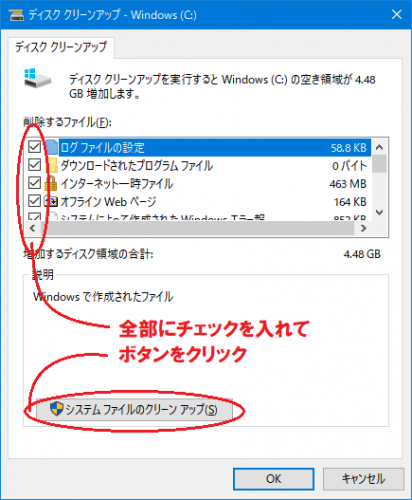Click the ダウンロードされたプログラム ファイル folder icon
Viewport: 412px width, 500px height.
click(51, 165)
